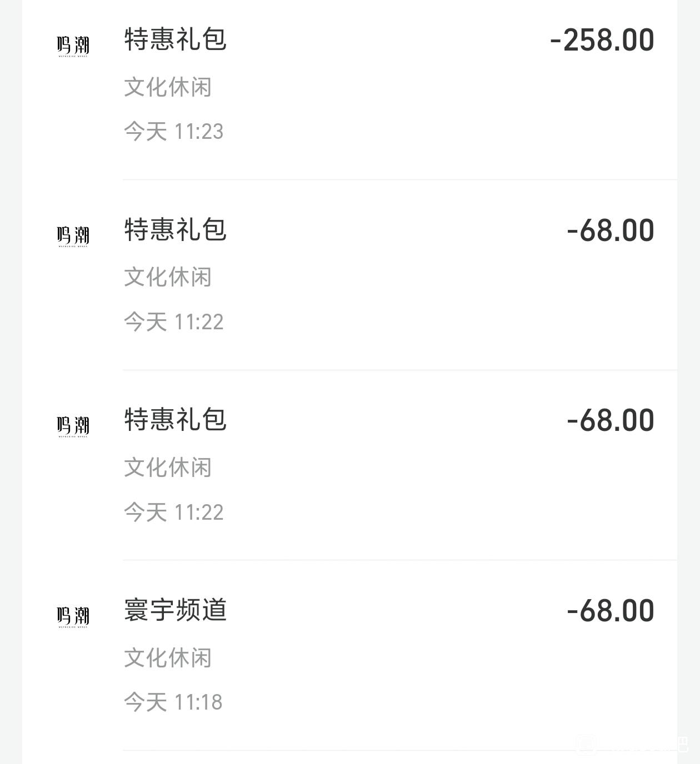Tap the second 今天 11:22 timestamp
Image resolution: width=700 pixels, height=764 pixels.
click(x=173, y=512)
